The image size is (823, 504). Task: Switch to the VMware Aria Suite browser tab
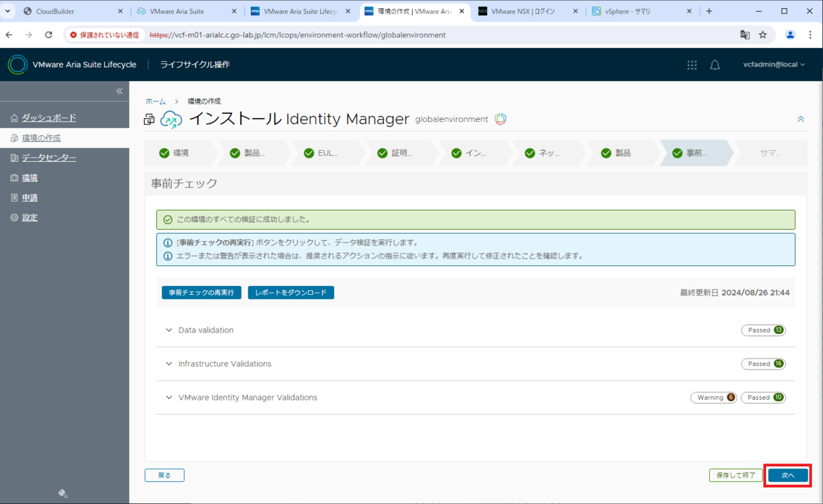coord(187,11)
